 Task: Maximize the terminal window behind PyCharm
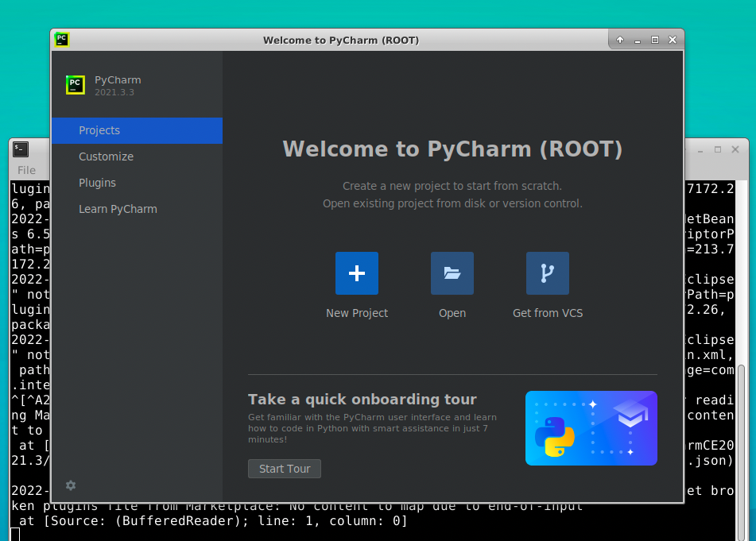[718, 149]
